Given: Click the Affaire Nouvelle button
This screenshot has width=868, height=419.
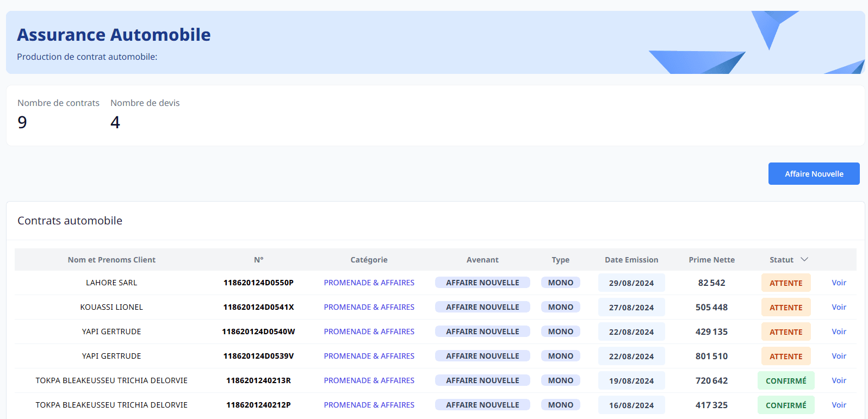Looking at the screenshot, I should pos(814,174).
